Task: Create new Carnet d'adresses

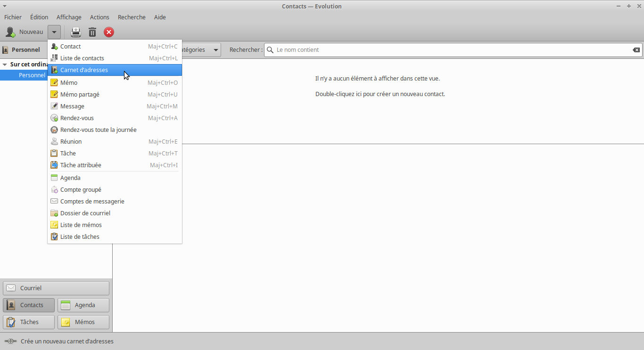Action: coord(84,70)
